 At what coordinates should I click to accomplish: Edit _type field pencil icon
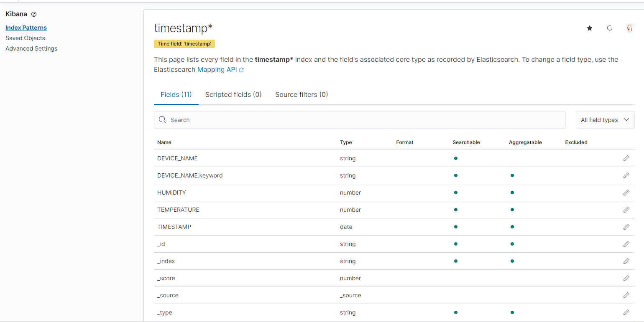(626, 312)
